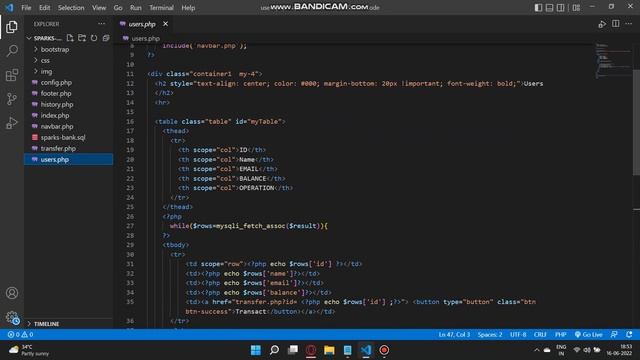Select users.php in the Explorer tree
Image resolution: width=640 pixels, height=360 pixels.
tap(69, 160)
